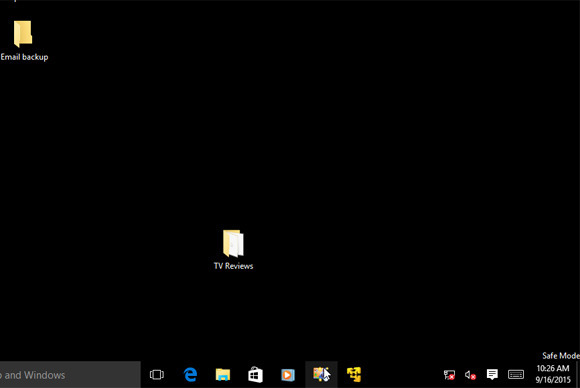Click the TV Reviews label text
The width and height of the screenshot is (580, 388).
pyautogui.click(x=233, y=266)
